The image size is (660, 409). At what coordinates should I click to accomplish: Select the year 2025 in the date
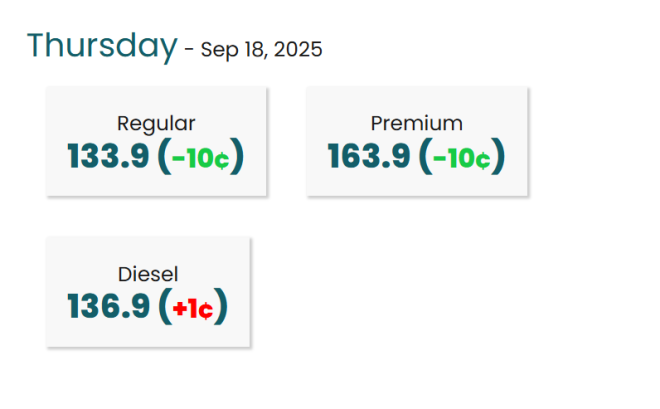300,49
